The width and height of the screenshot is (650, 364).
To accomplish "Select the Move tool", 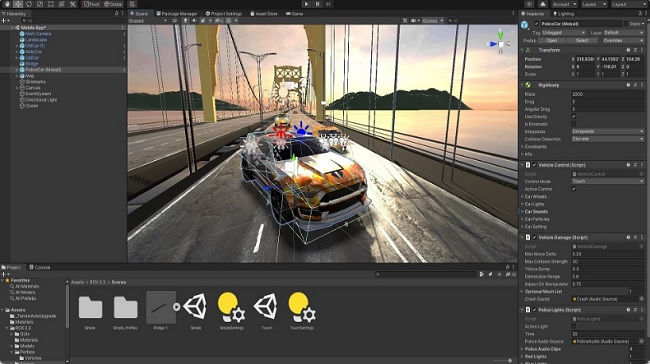I will [x=18, y=4].
